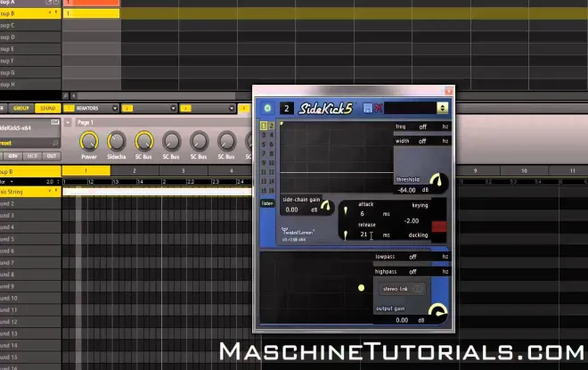Click the red keying/ducking indicator
This screenshot has height=370, width=588.
439,226
